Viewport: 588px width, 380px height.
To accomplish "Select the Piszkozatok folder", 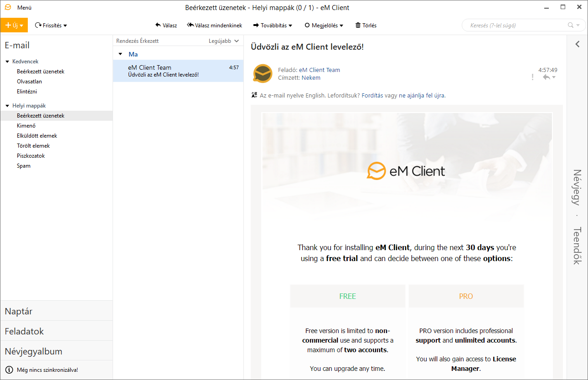I will click(31, 156).
